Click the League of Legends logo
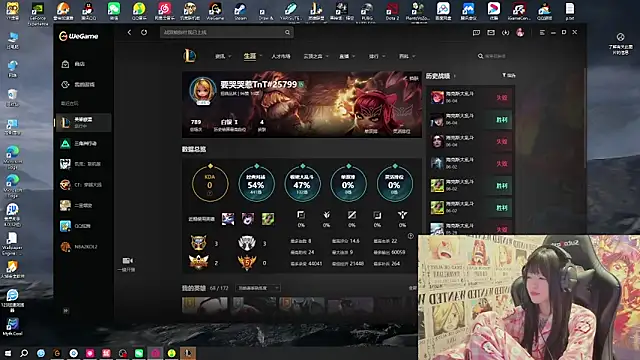This screenshot has width=640, height=360. pos(190,56)
